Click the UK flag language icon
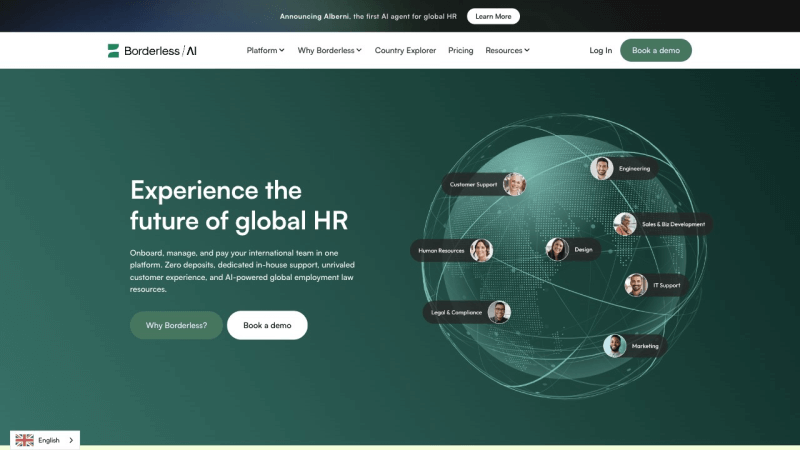Screen dimensions: 800x450 [25, 440]
